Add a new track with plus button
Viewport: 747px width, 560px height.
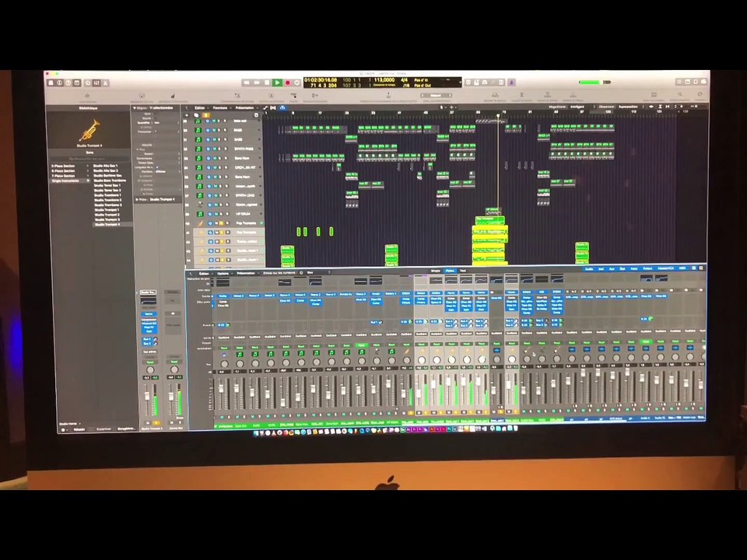coord(188,115)
